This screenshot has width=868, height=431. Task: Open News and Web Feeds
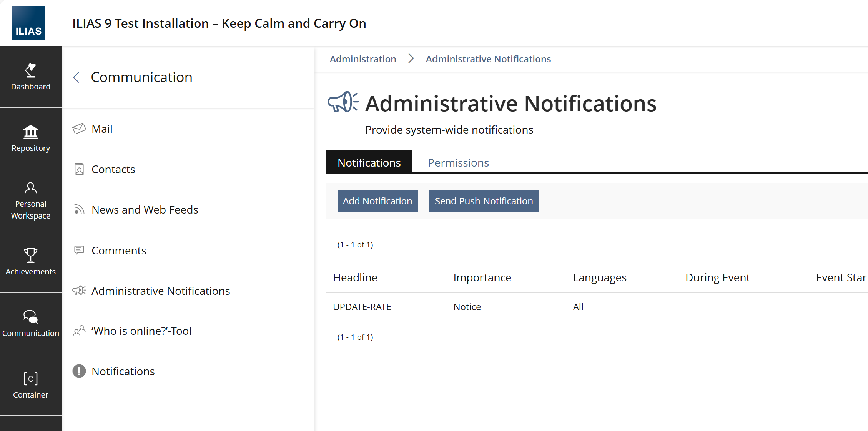(x=145, y=210)
